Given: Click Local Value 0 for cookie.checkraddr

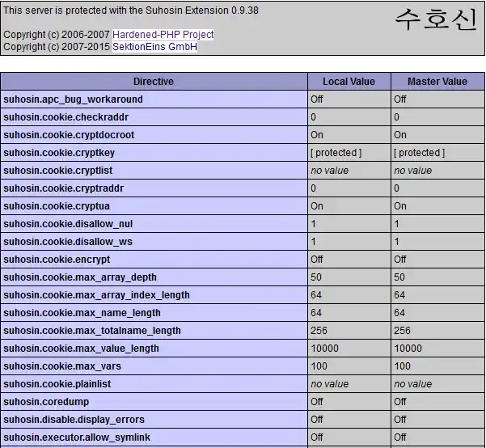Looking at the screenshot, I should pyautogui.click(x=314, y=117).
